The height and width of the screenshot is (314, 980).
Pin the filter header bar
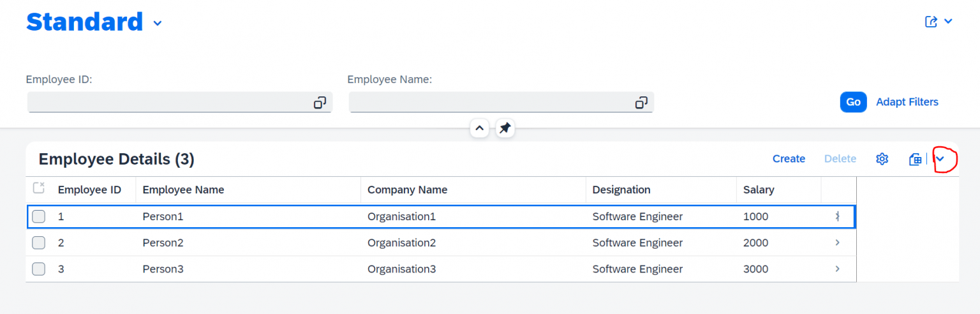click(505, 128)
